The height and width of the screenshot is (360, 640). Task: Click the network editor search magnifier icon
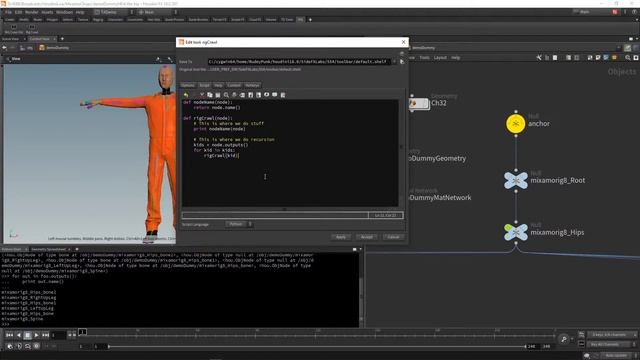[628, 58]
